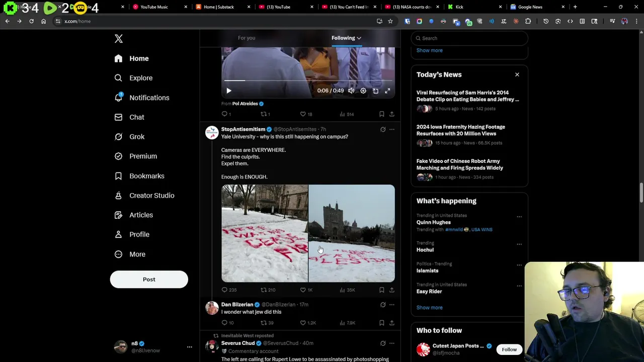The width and height of the screenshot is (644, 362).
Task: Enter fullscreen on the video
Action: point(387,91)
